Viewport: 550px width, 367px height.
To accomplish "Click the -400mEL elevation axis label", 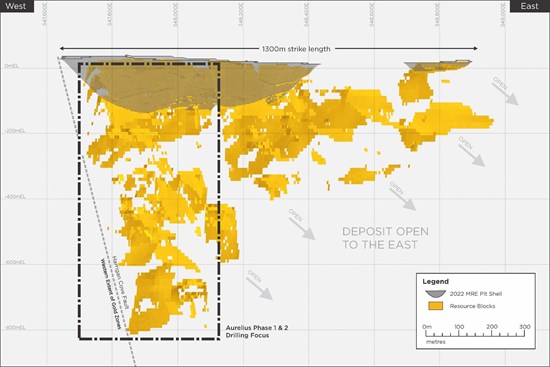I will click(x=15, y=197).
